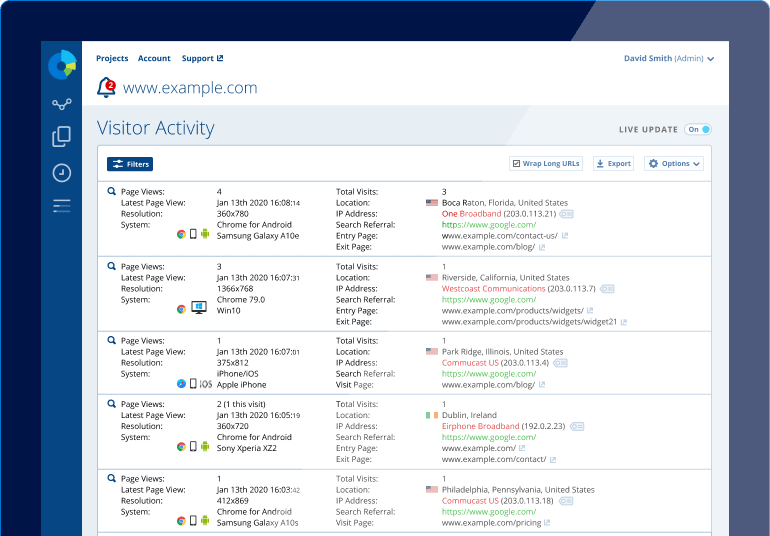Open external link icon for products/widgets/ entry page
The image size is (770, 536).
point(590,310)
